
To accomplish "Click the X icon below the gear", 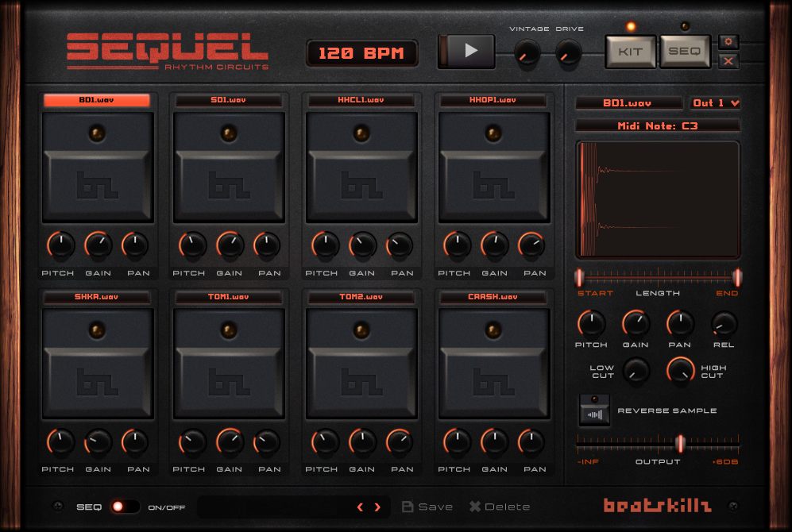I will (728, 61).
